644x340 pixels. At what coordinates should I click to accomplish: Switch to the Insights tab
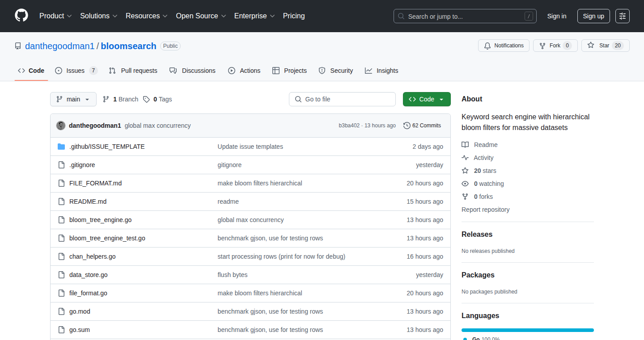[381, 71]
